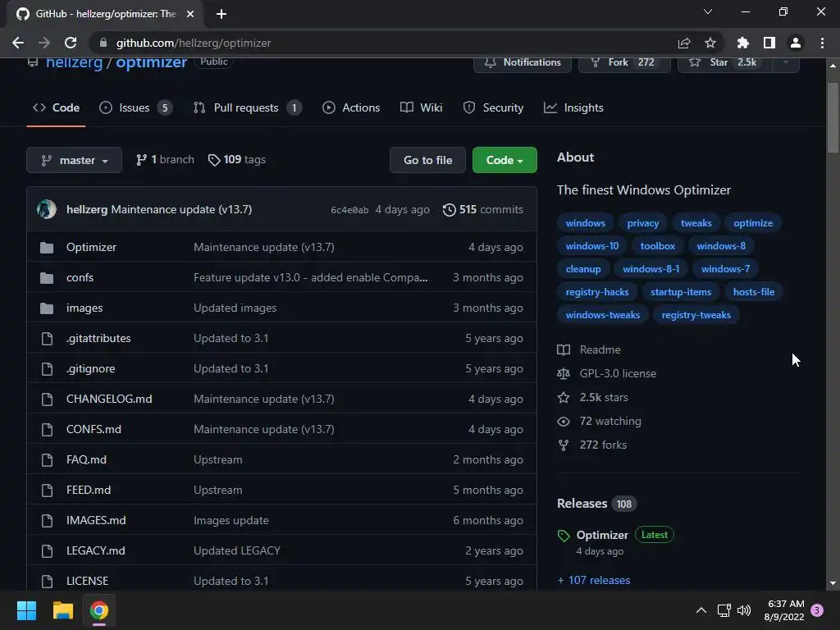Open the Wiki tab
This screenshot has width=840, height=630.
tap(422, 107)
